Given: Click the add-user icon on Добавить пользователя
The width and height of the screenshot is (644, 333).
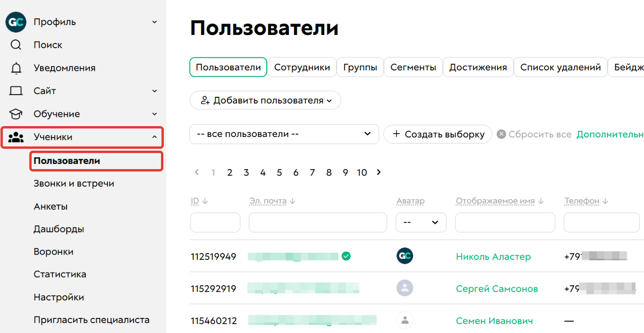Looking at the screenshot, I should click(206, 100).
